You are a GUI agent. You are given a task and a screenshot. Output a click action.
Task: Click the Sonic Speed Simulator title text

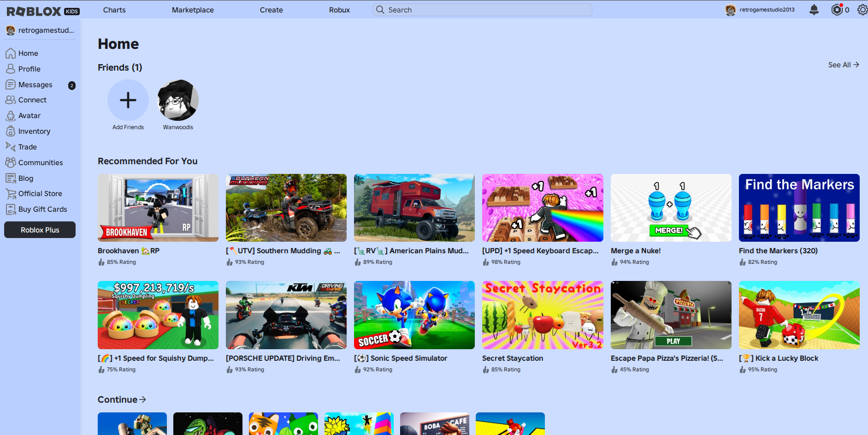point(401,358)
